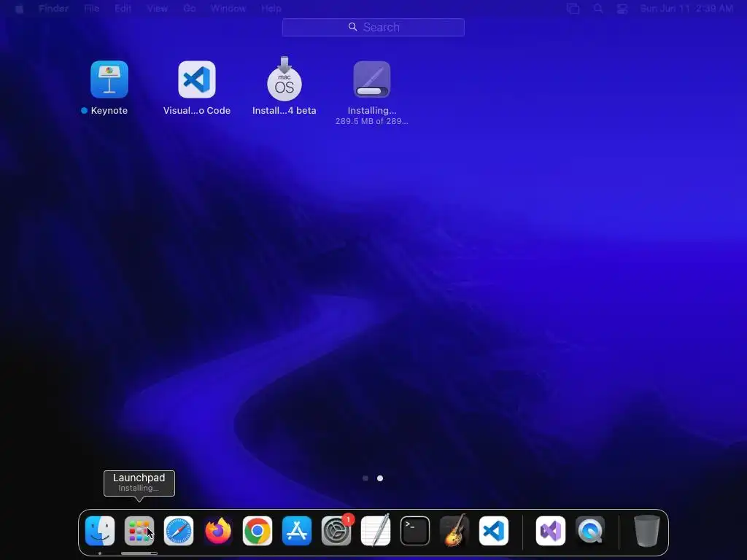Open blue Visual Studio Code Dock icon

tap(494, 531)
